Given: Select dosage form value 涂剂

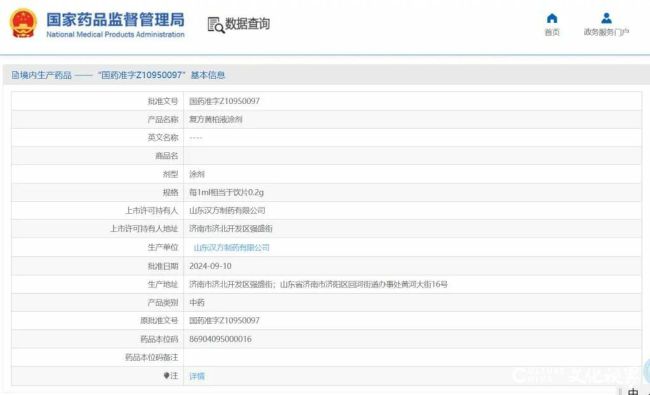Looking at the screenshot, I should click(x=197, y=174).
